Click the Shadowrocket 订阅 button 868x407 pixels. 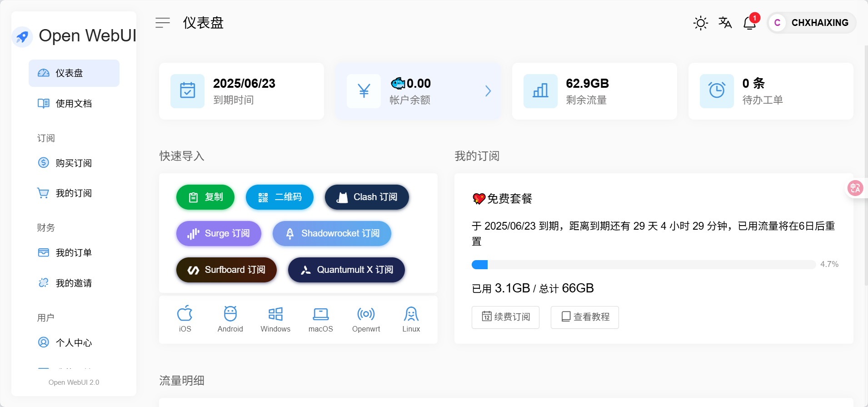coord(332,233)
